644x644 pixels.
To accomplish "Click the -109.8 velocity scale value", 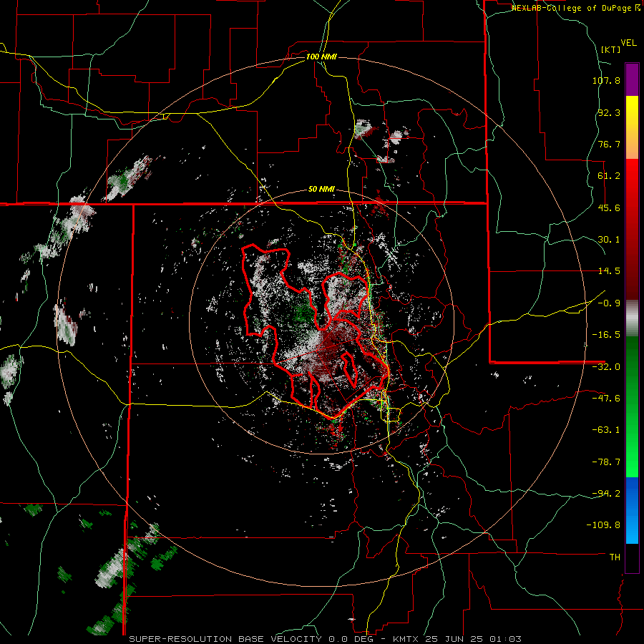I will 603,525.
